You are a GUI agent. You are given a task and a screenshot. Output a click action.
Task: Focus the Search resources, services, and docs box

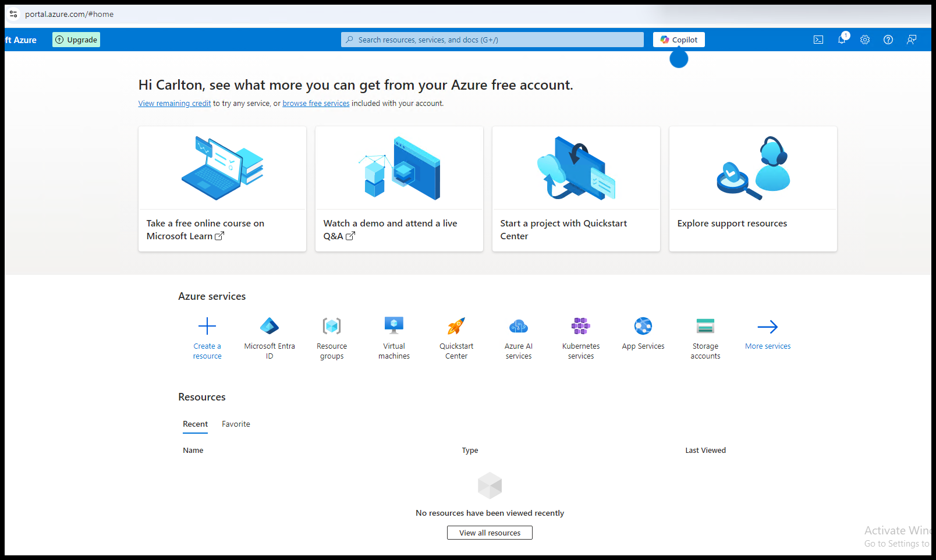coord(492,40)
